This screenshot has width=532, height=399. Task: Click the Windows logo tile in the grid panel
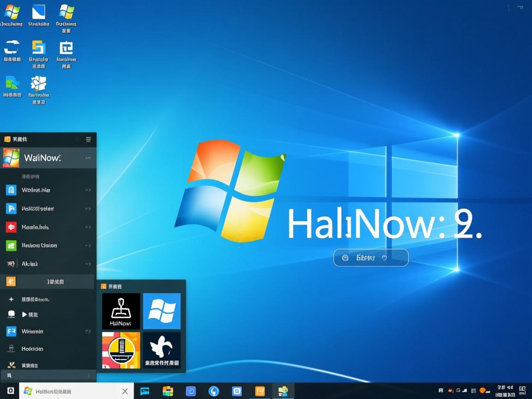pos(162,311)
